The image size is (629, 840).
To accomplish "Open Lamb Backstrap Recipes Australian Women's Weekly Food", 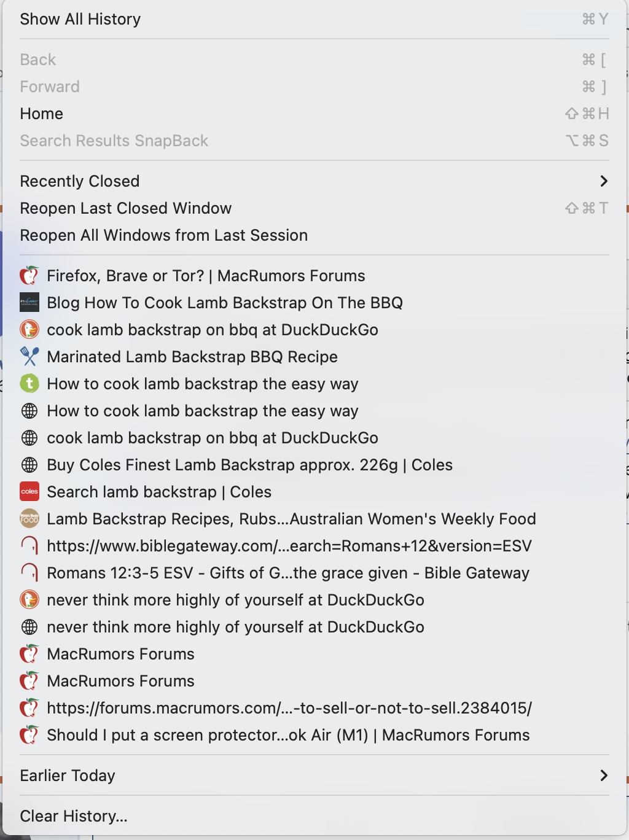I will tap(314, 519).
